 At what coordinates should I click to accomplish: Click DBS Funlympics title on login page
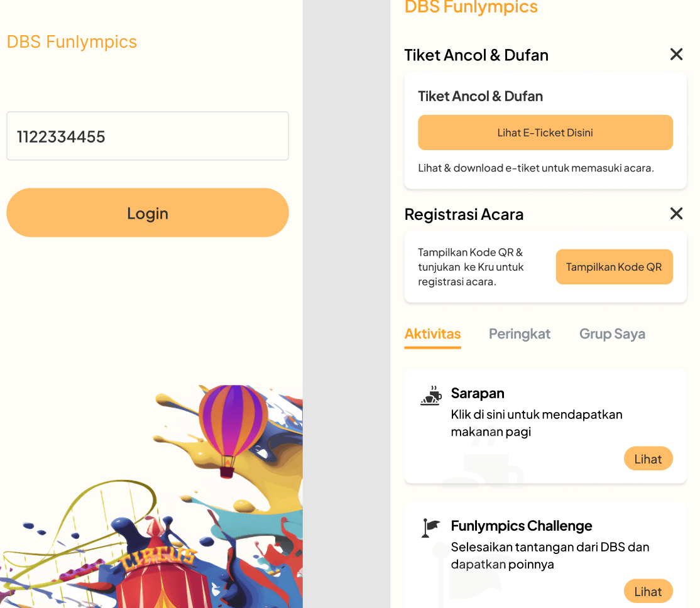72,42
